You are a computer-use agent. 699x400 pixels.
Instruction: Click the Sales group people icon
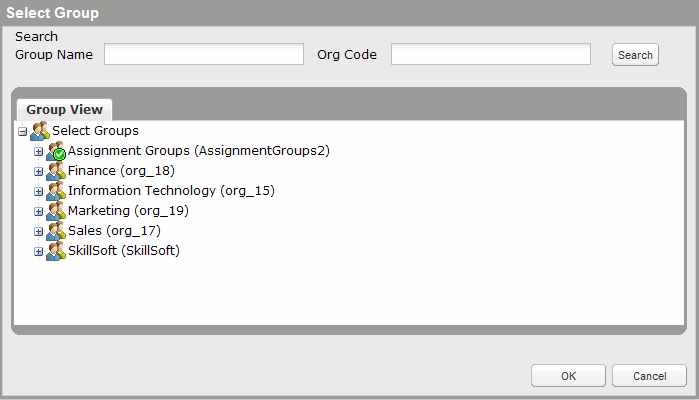[x=56, y=231]
